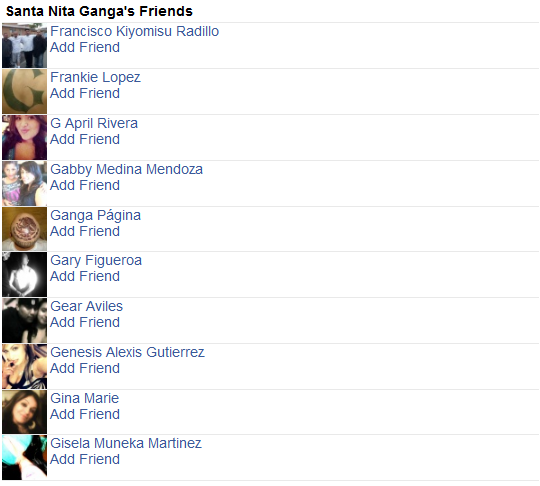This screenshot has width=540, height=486.
Task: Open Genesis Alexis Gutierrez's profile thumbnail
Action: pos(24,366)
